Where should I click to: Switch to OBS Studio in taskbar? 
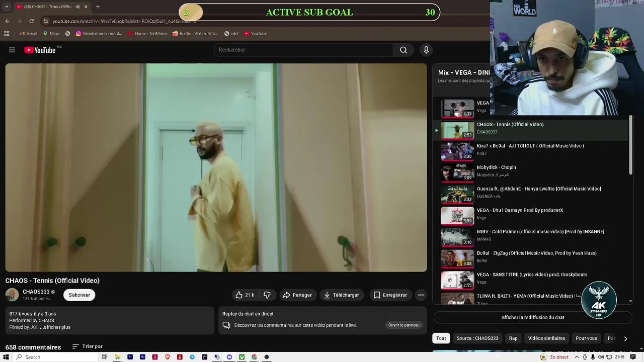click(267, 357)
